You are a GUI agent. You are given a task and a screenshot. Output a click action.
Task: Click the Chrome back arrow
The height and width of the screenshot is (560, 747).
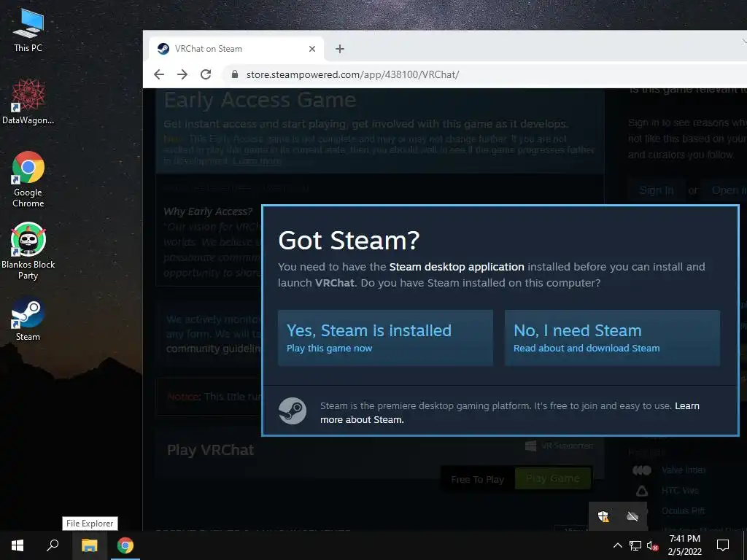(x=159, y=74)
